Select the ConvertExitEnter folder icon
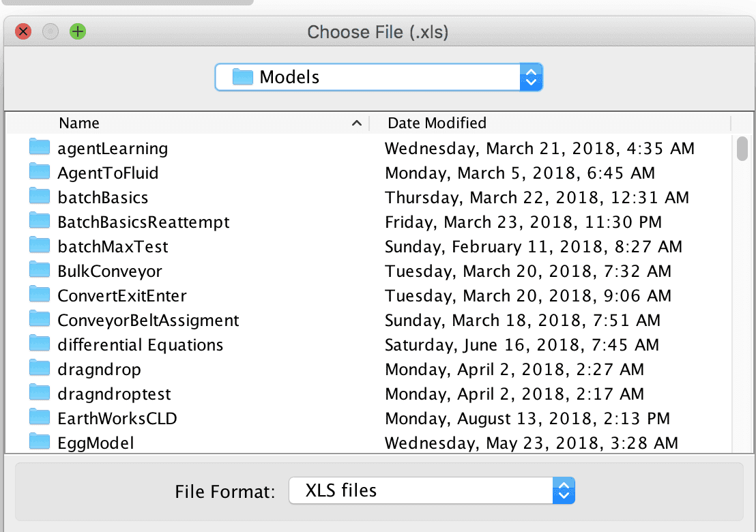The image size is (756, 532). tap(40, 295)
